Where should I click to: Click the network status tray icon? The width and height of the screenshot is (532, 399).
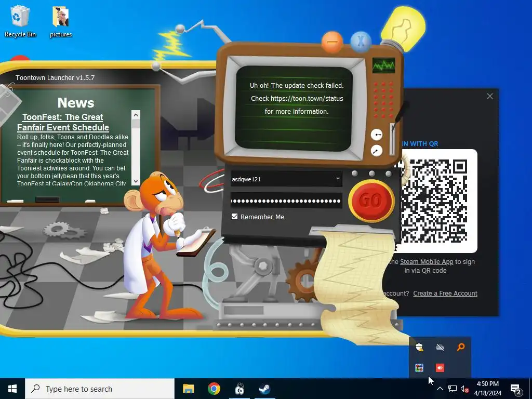[x=453, y=389]
